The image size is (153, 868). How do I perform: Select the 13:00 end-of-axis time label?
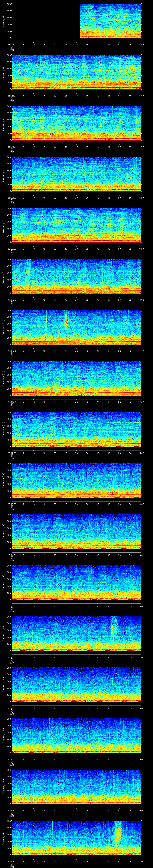coord(141,453)
